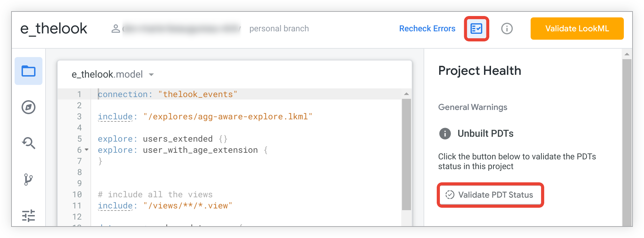Click the info icon beside Validate LookML

[x=507, y=29]
